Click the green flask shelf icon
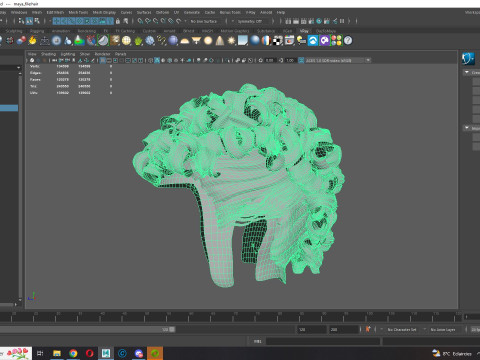 79,41
